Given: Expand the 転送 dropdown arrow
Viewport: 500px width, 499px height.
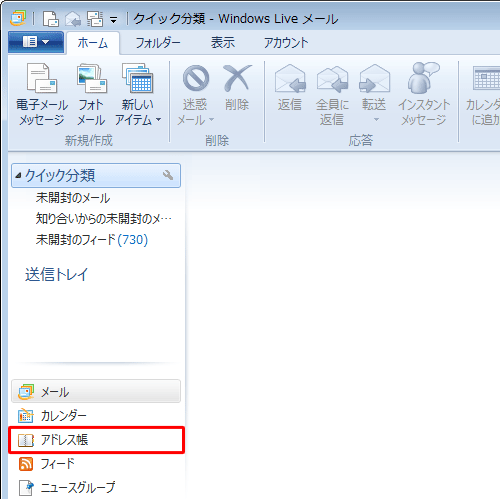Looking at the screenshot, I should (x=376, y=119).
